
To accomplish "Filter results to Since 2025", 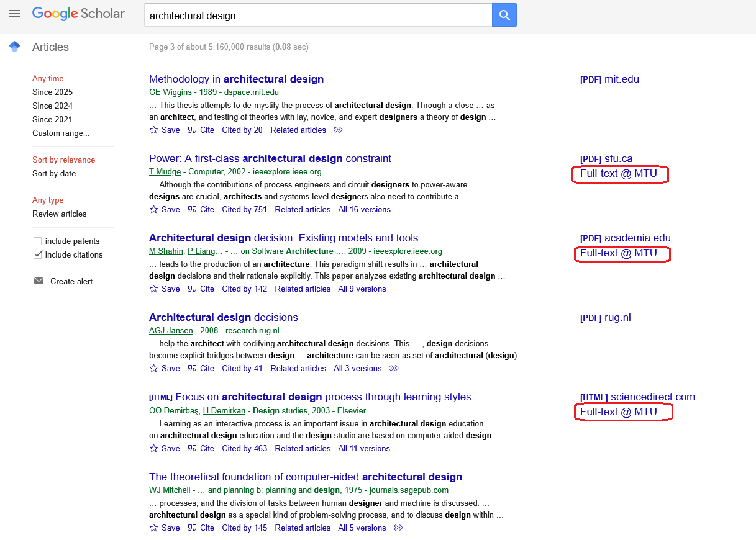I will 52,92.
